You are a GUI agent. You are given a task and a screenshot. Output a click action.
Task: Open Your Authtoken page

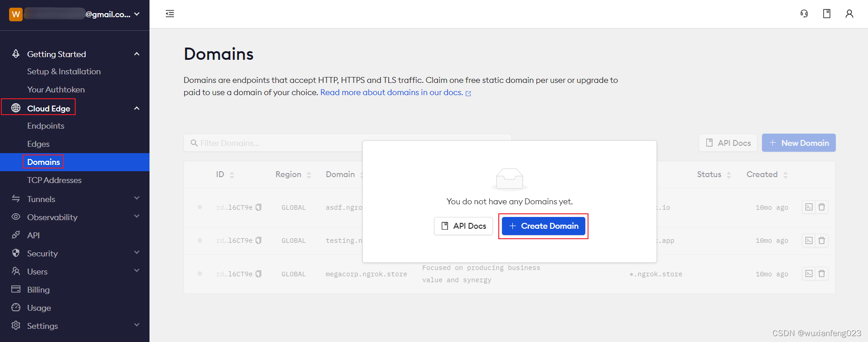pyautogui.click(x=56, y=90)
